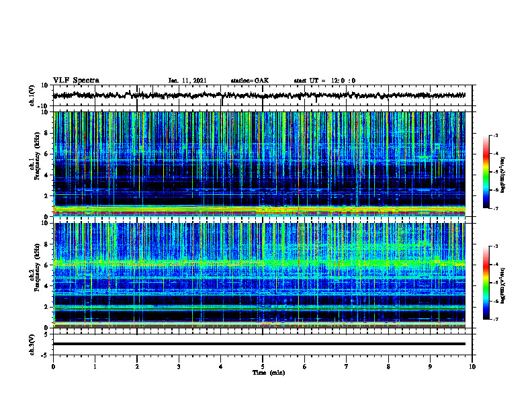Screen dimensions: 532x411
Task: Click time axis tick label "3"
Action: (x=179, y=367)
